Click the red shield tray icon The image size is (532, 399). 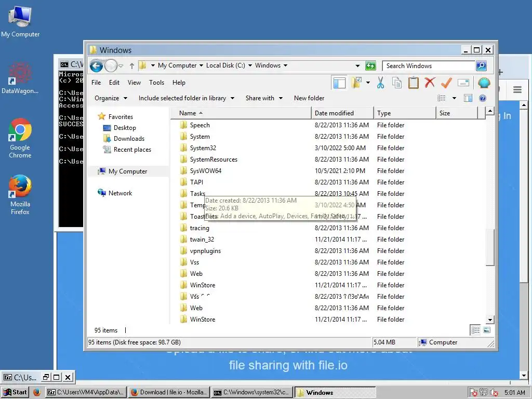pos(473,393)
